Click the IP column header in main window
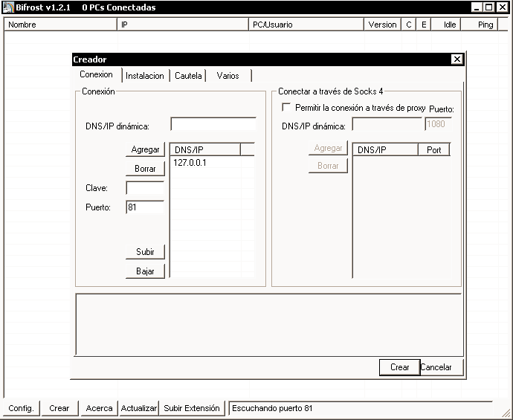 (183, 25)
